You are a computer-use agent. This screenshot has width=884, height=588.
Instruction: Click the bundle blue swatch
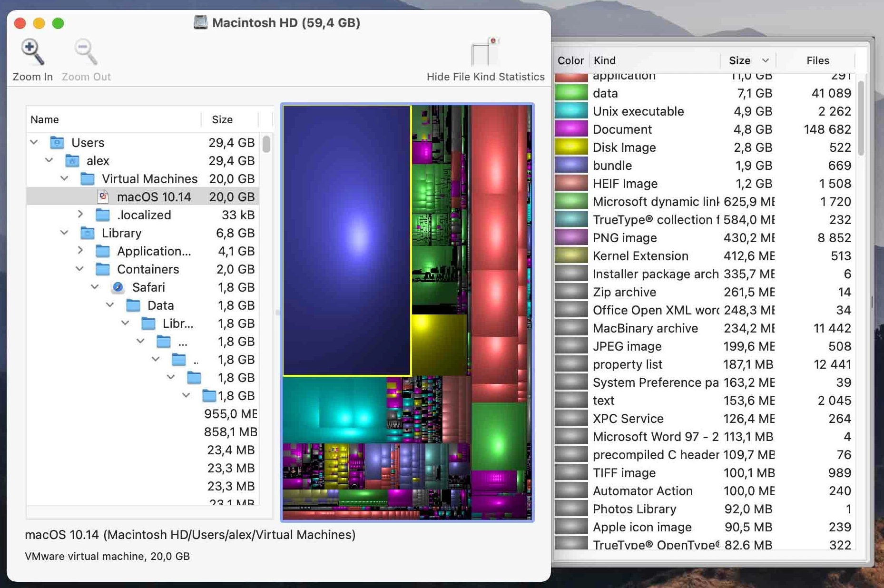click(571, 166)
